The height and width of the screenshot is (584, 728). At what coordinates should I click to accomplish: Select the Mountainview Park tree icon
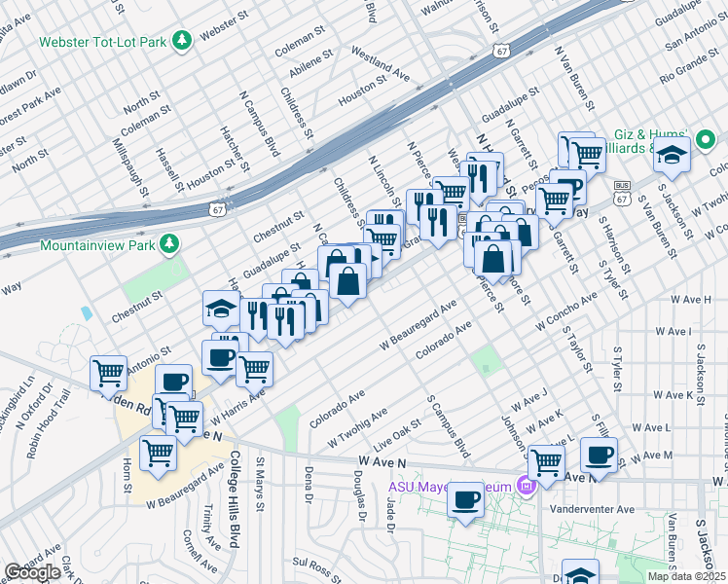(171, 243)
